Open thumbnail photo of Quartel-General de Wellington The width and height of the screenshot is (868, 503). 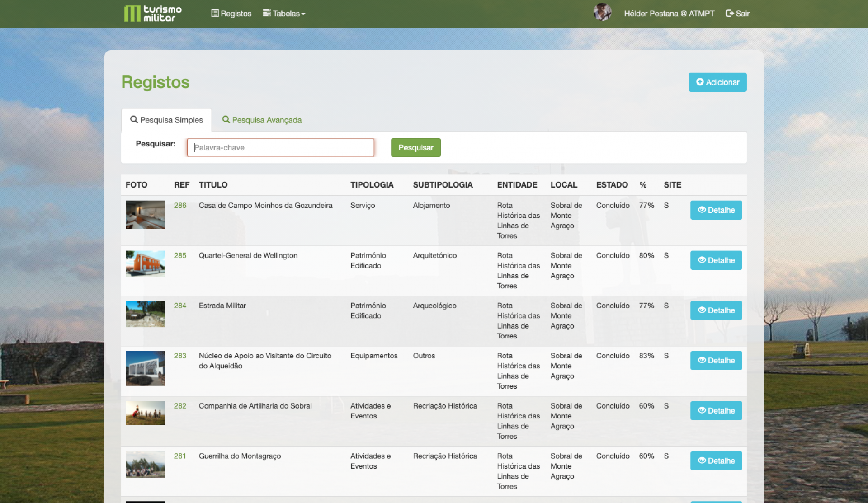point(145,263)
